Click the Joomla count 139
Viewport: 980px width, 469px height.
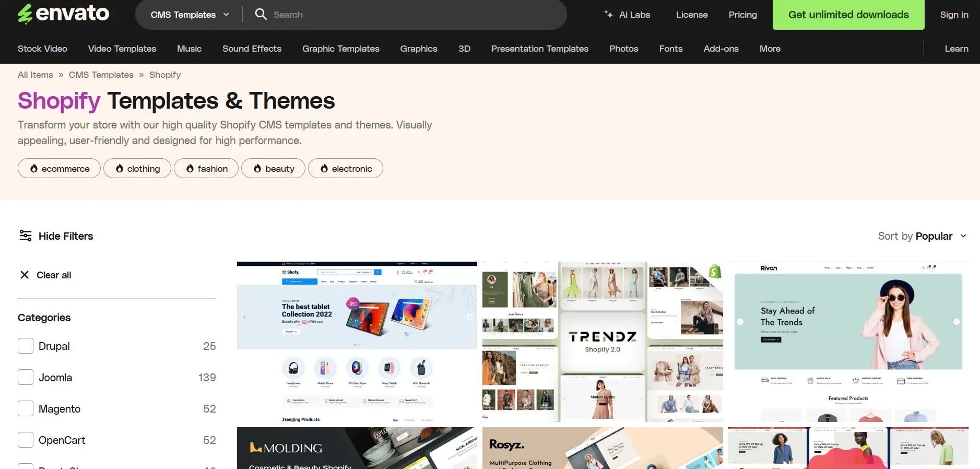pyautogui.click(x=207, y=377)
